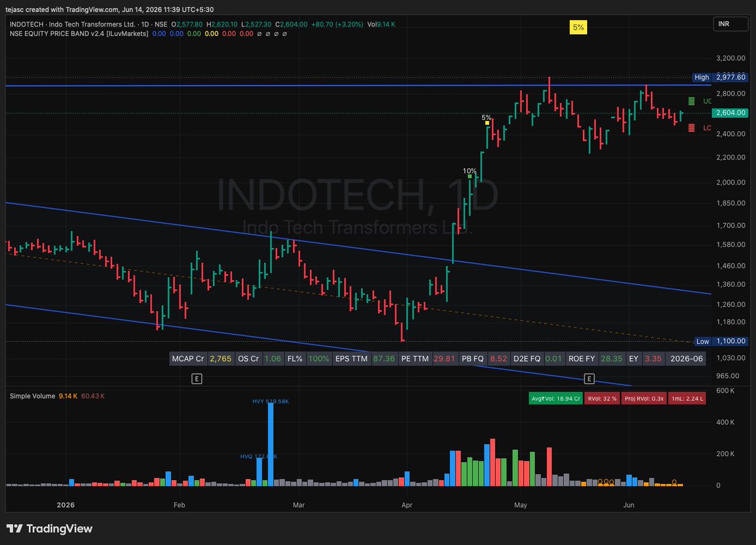756x545 pixels.
Task: Click the 2,604.00 current price label
Action: (729, 113)
